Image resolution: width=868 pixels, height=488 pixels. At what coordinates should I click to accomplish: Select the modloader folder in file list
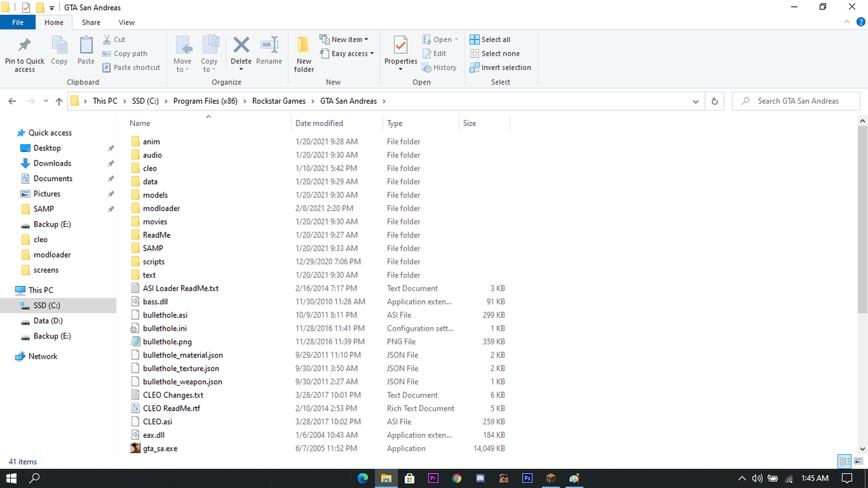tap(161, 209)
